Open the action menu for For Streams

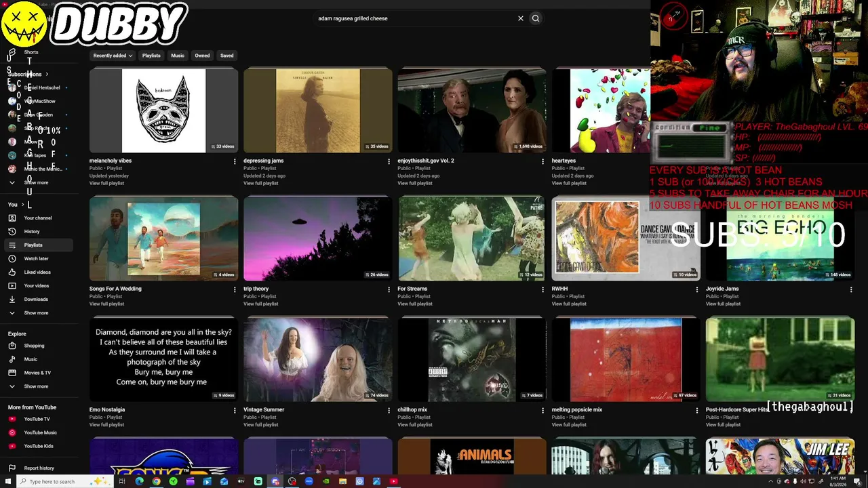click(x=542, y=289)
